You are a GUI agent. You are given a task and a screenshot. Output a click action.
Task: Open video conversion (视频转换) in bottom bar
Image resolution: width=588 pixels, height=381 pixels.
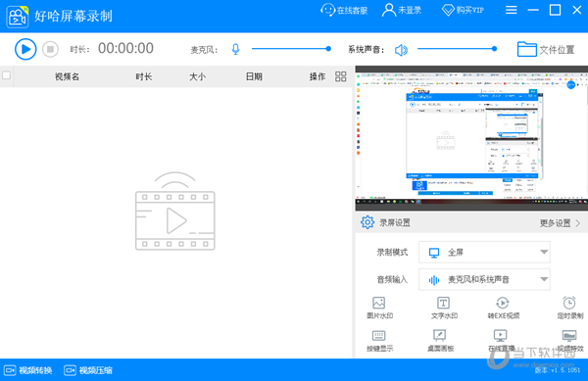[28, 370]
